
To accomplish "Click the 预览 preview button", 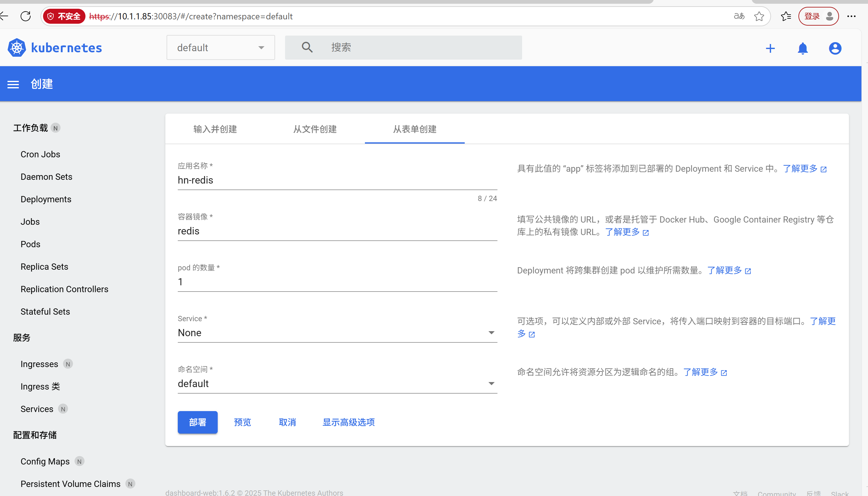I will pyautogui.click(x=242, y=422).
